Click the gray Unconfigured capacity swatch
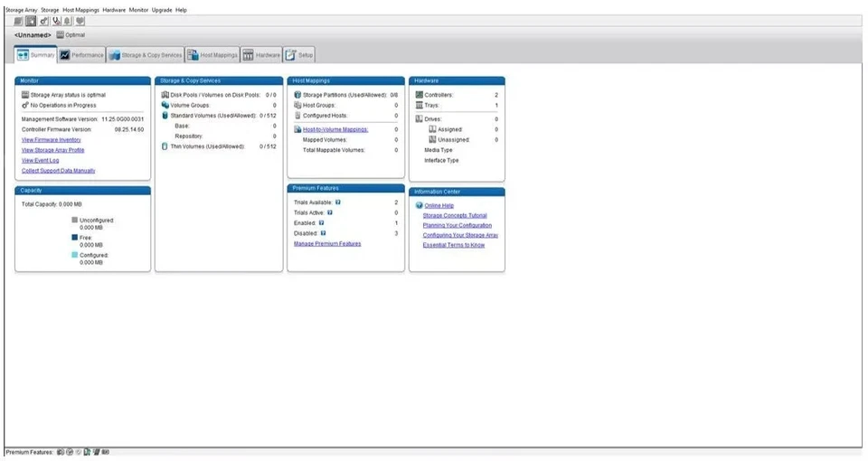868x461 pixels. (75, 220)
